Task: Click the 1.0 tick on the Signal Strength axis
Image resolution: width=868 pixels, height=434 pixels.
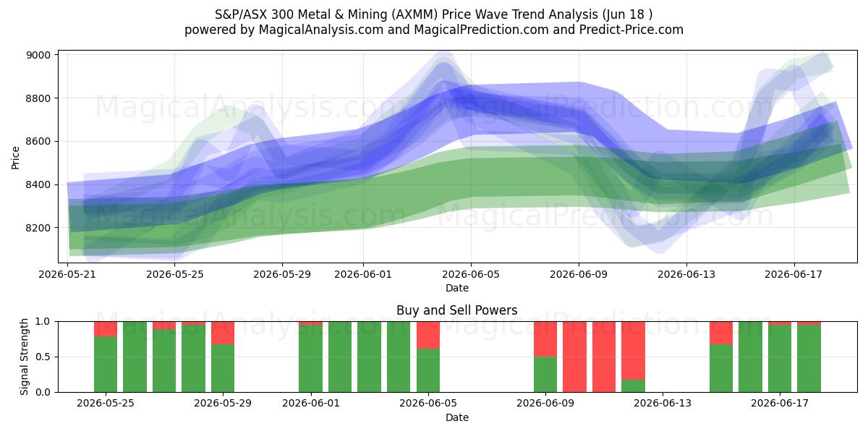Action: point(44,321)
